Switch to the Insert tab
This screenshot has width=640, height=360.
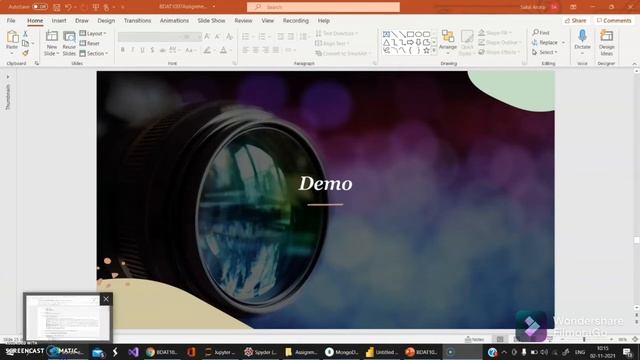click(59, 20)
